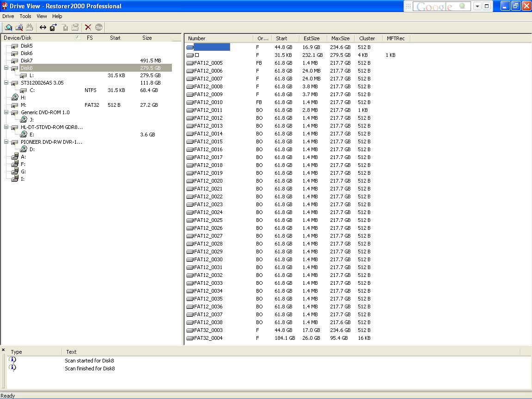Collapse the Disk8 tree node
This screenshot has width=532, height=399.
(6, 68)
